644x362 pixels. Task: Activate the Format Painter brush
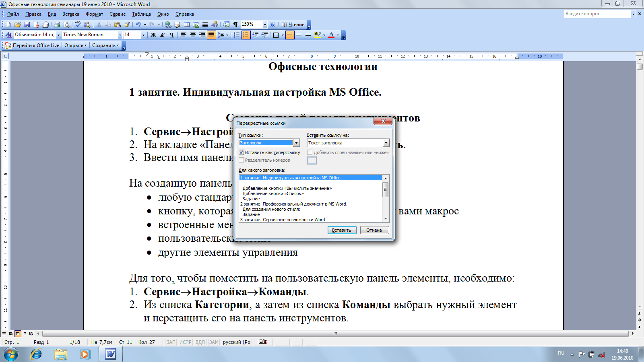(127, 25)
